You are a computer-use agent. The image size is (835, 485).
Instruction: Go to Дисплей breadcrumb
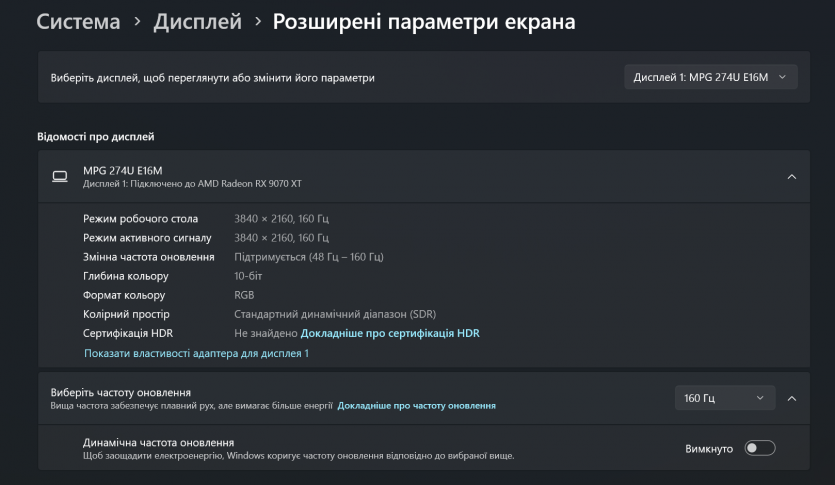point(197,21)
